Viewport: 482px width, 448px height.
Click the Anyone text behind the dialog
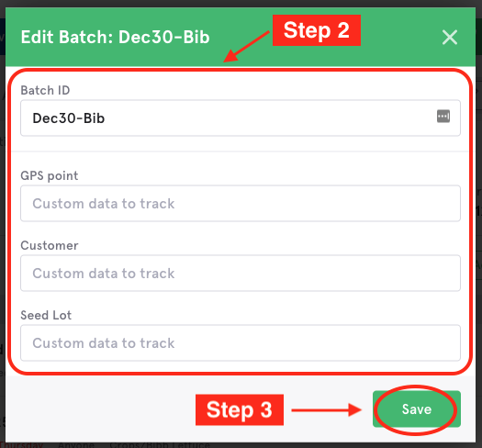76,444
